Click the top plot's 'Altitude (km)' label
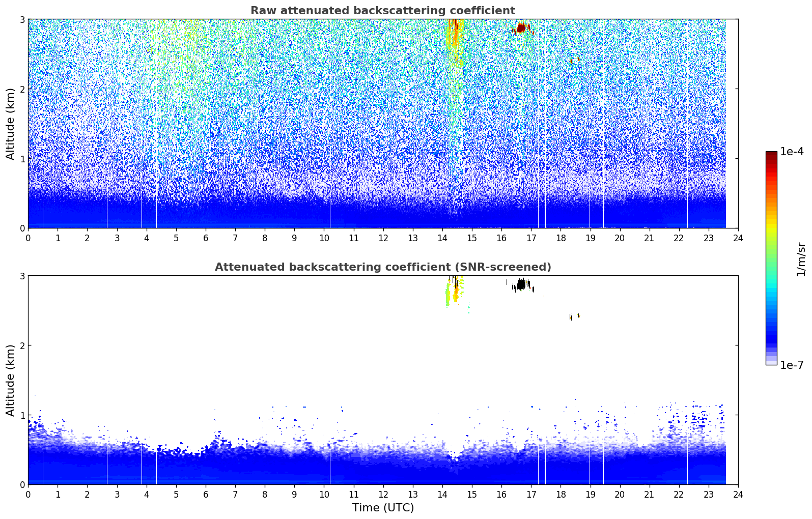This screenshot has width=812, height=519. 11,124
